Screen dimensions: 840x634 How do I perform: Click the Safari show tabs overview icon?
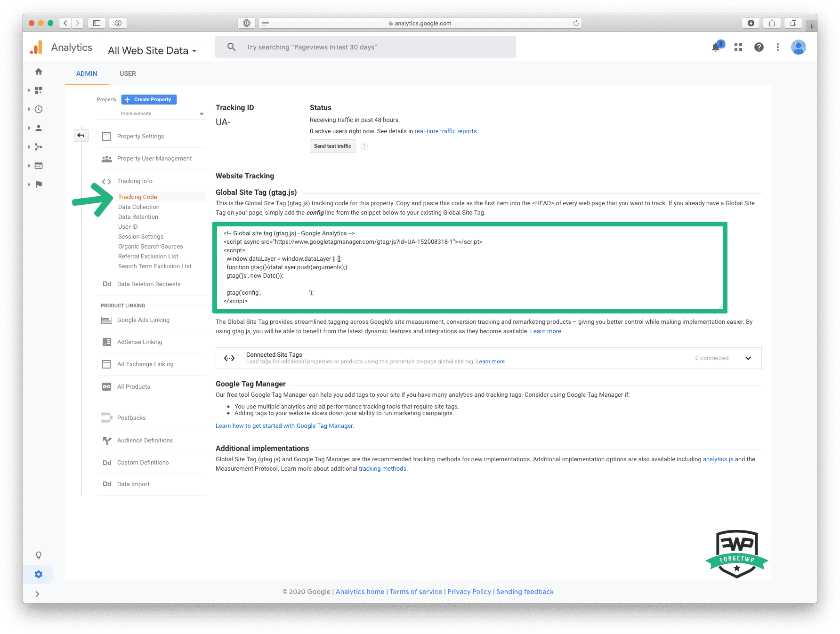[793, 23]
